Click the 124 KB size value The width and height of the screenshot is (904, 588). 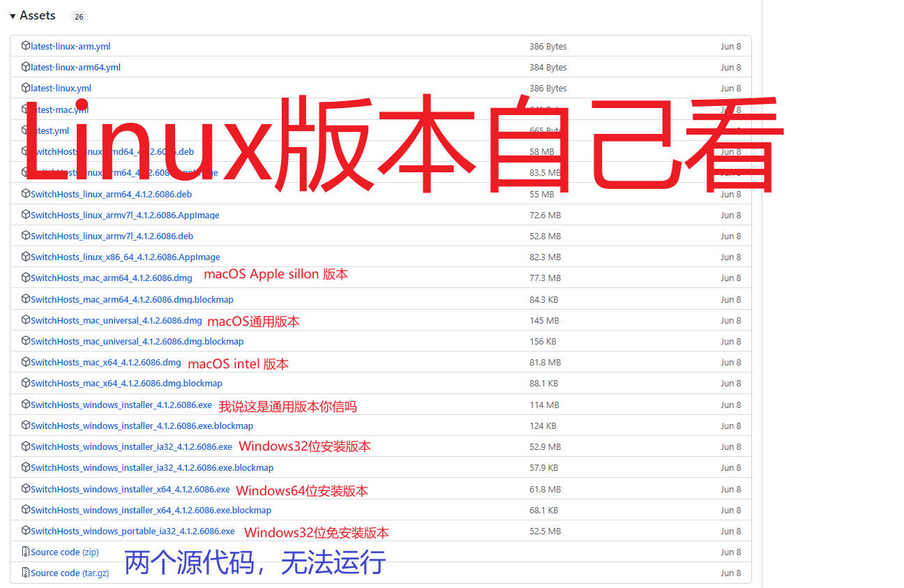coord(543,426)
